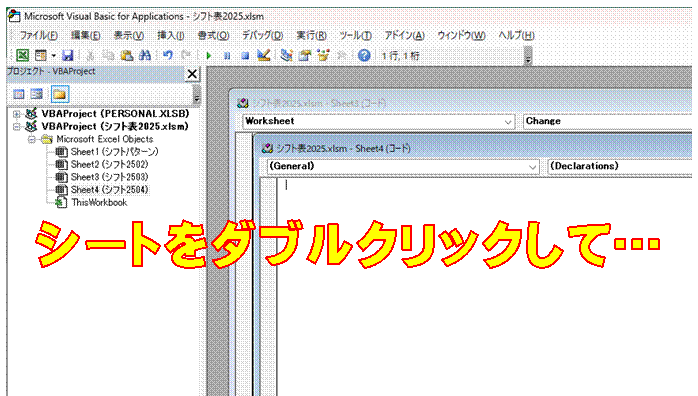Select Sheet4 (シフト2504) in tree
This screenshot has width=698, height=396.
pyautogui.click(x=110, y=190)
